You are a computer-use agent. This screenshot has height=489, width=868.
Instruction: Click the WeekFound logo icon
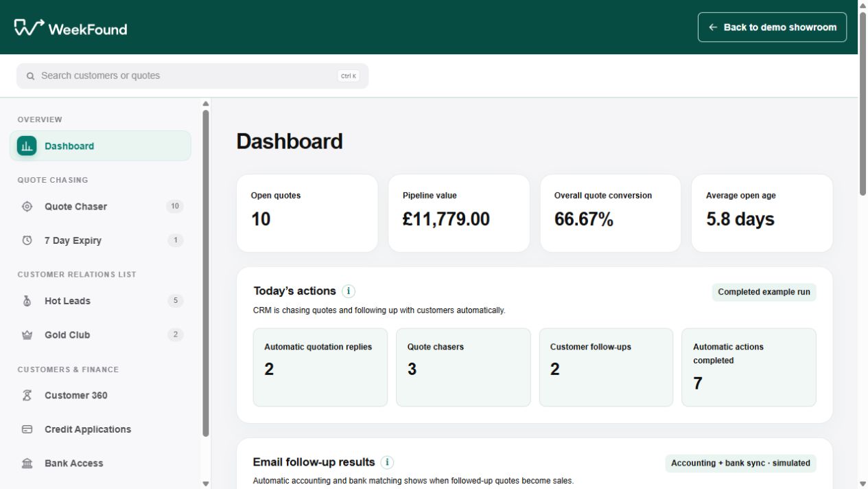click(29, 27)
